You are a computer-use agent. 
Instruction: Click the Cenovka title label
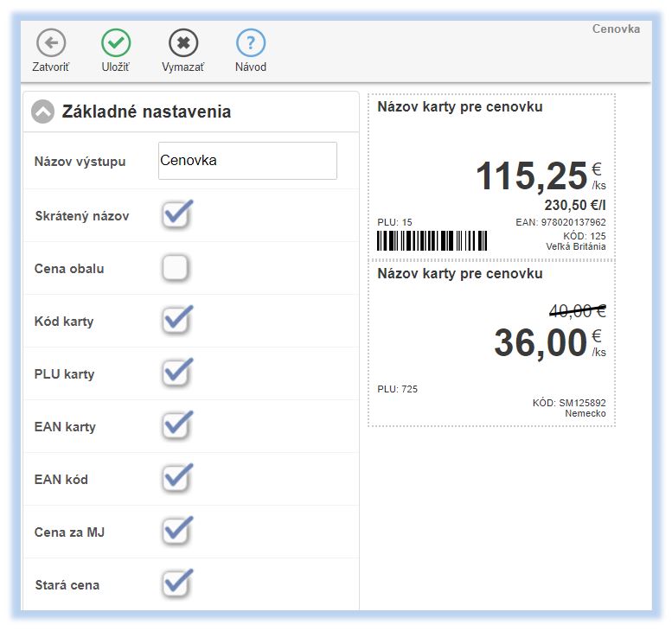[616, 29]
